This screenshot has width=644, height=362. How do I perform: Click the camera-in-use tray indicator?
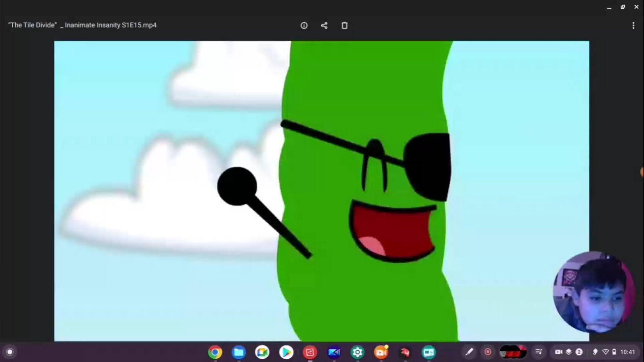pos(558,352)
